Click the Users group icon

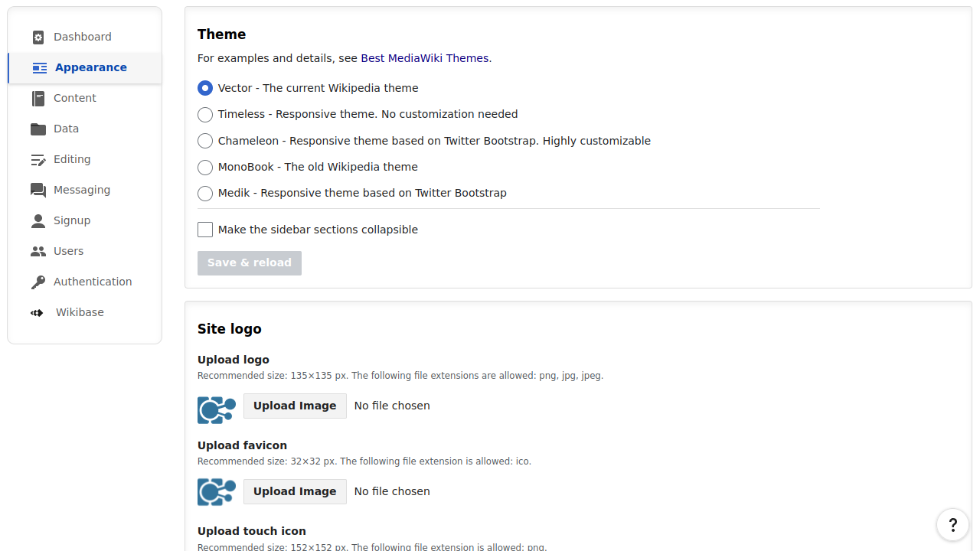pos(38,251)
